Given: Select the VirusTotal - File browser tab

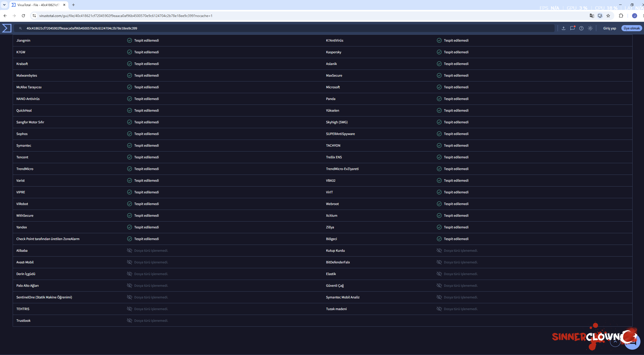Looking at the screenshot, I should [x=39, y=5].
